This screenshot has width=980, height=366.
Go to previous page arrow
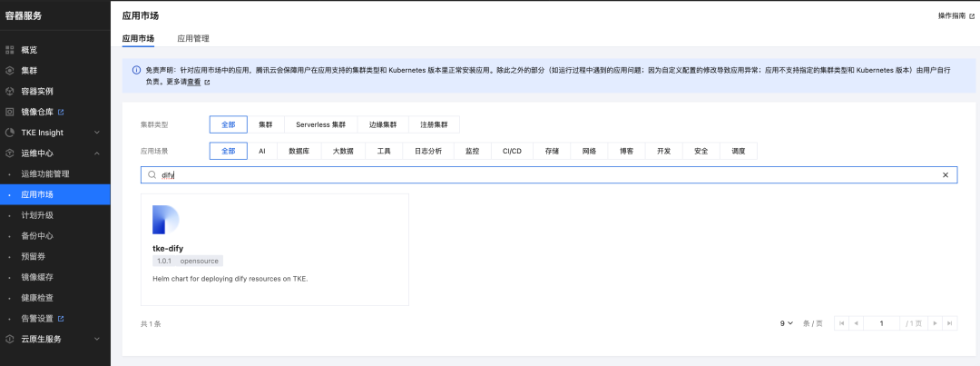[856, 323]
